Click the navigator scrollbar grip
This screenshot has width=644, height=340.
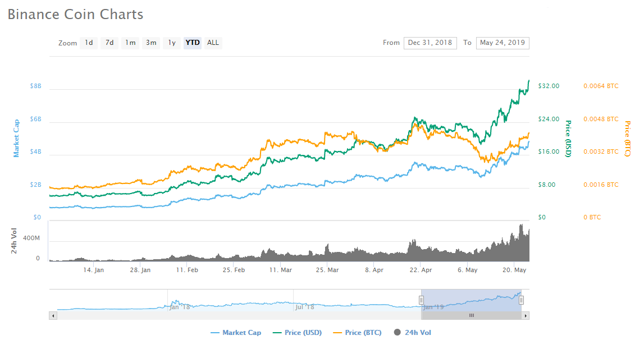pyautogui.click(x=472, y=315)
